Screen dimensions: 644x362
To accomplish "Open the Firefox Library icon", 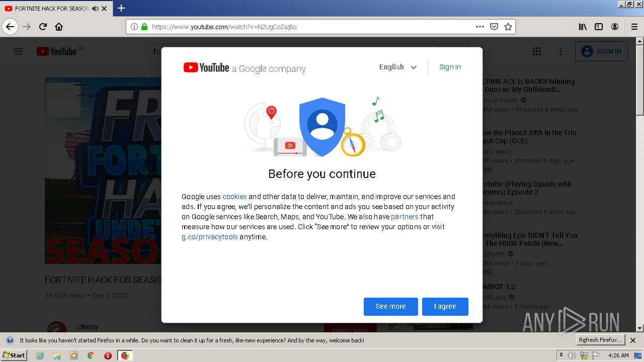I will pos(583,27).
